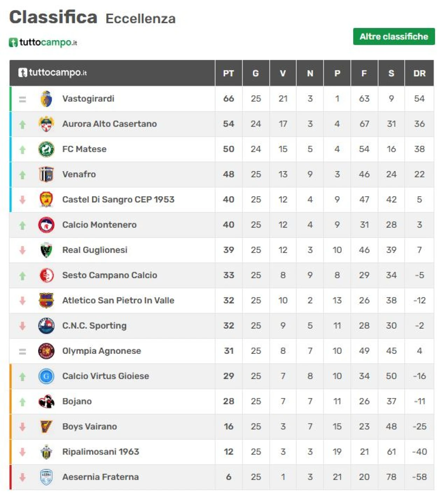
Task: Click the Aesernia Fraterna light-blue crest
Action: pos(46,477)
